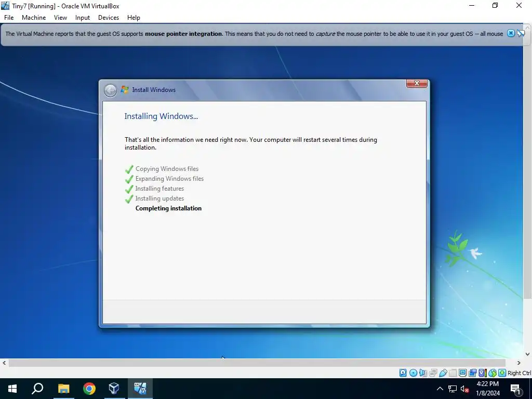The image size is (532, 399).
Task: Click the USB devices indicator icon
Action: click(x=443, y=373)
